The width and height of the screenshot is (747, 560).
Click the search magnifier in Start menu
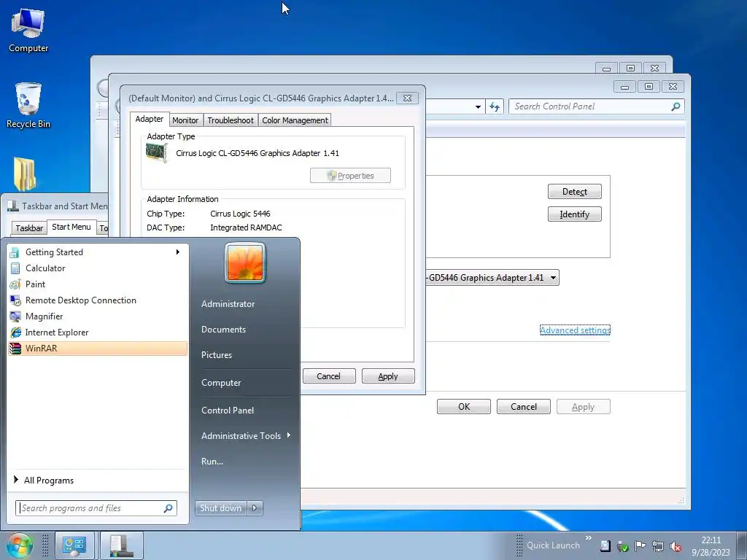(169, 508)
